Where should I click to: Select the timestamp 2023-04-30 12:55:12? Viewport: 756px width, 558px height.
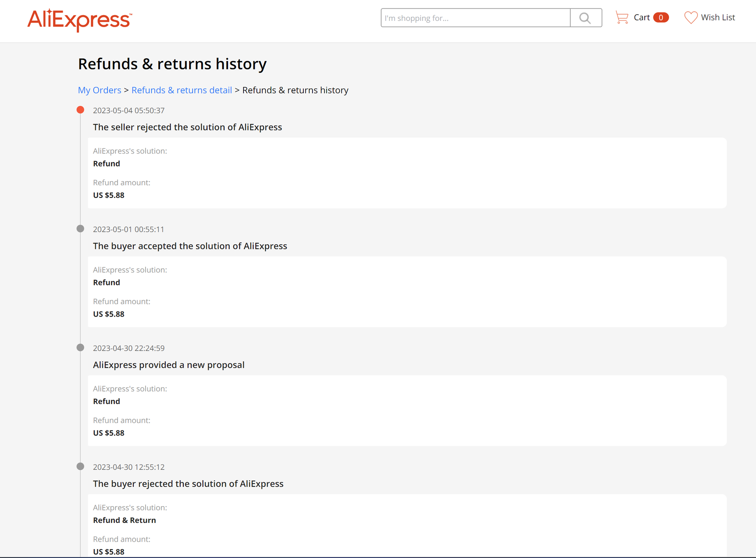pyautogui.click(x=129, y=467)
